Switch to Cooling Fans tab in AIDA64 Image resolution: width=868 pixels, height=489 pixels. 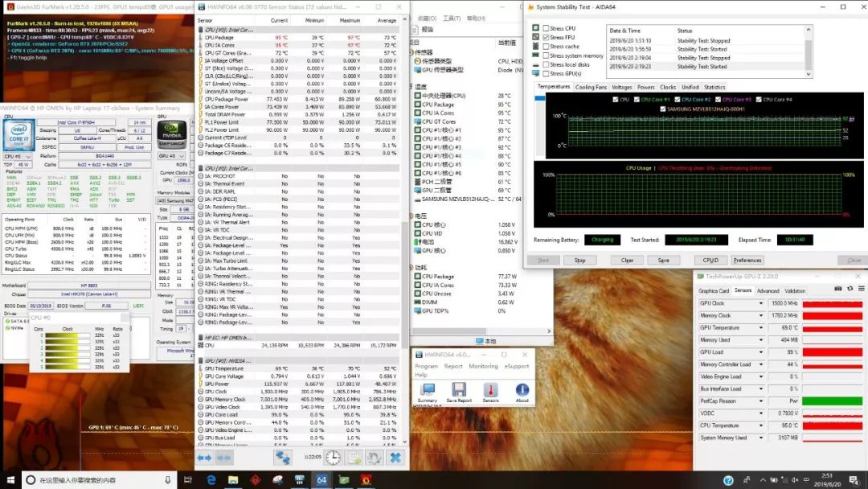591,87
